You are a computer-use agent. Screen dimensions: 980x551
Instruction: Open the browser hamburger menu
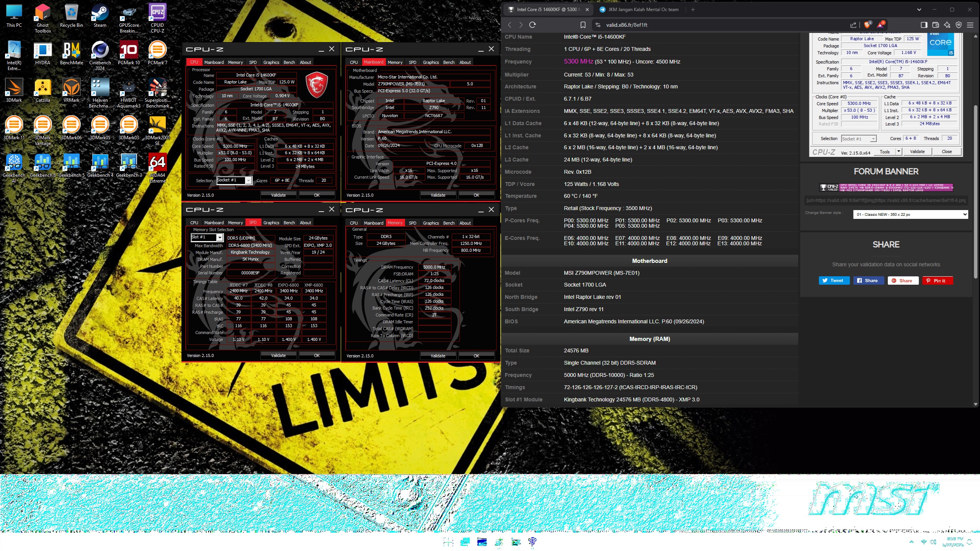[x=970, y=25]
